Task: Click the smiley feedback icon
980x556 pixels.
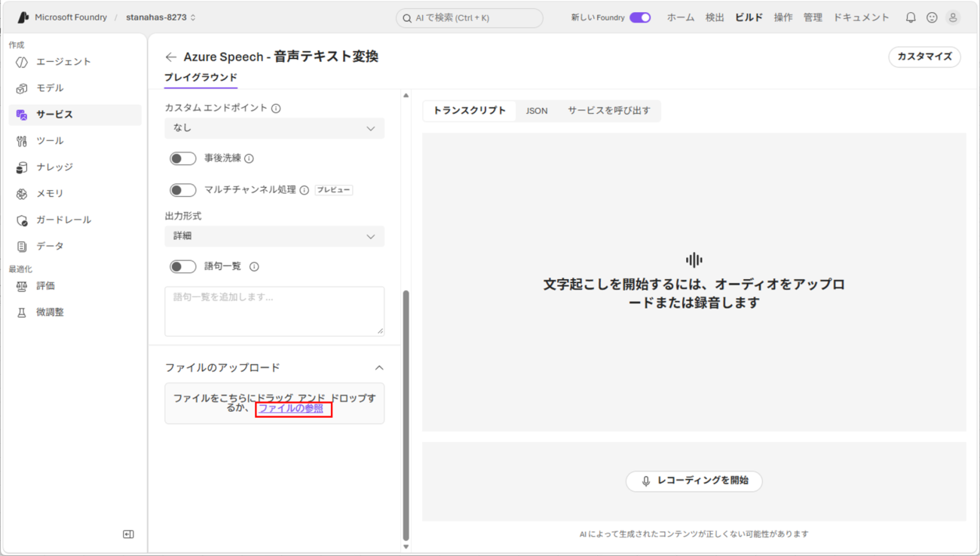Action: pyautogui.click(x=932, y=17)
